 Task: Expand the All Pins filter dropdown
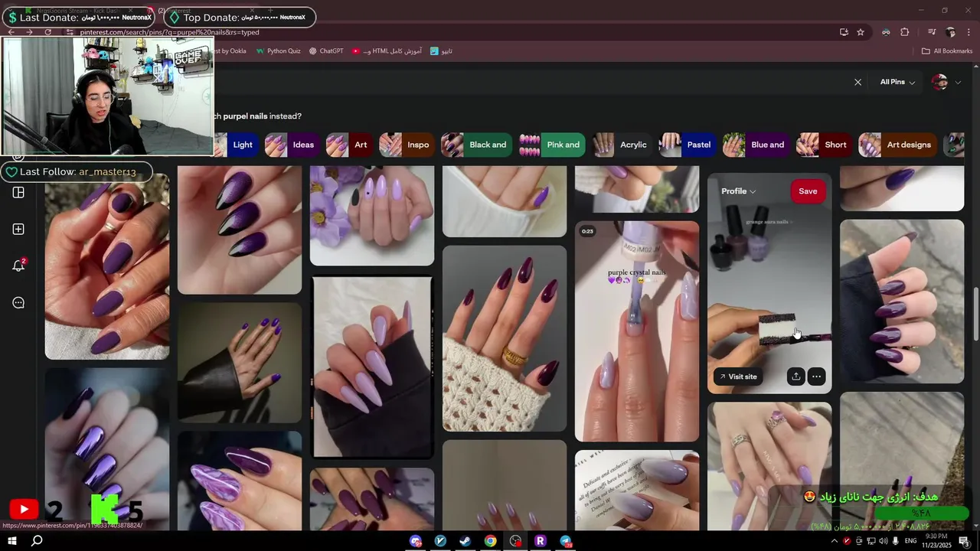point(897,82)
